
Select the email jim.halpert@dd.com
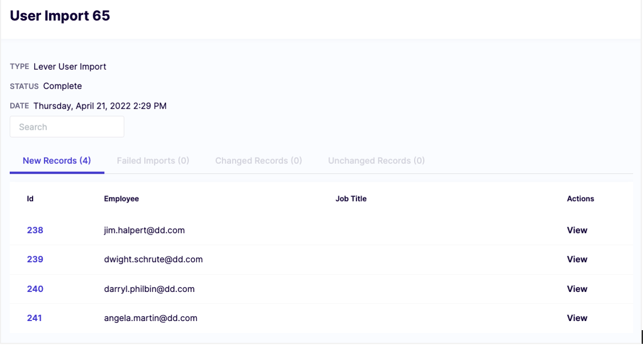pyautogui.click(x=143, y=230)
